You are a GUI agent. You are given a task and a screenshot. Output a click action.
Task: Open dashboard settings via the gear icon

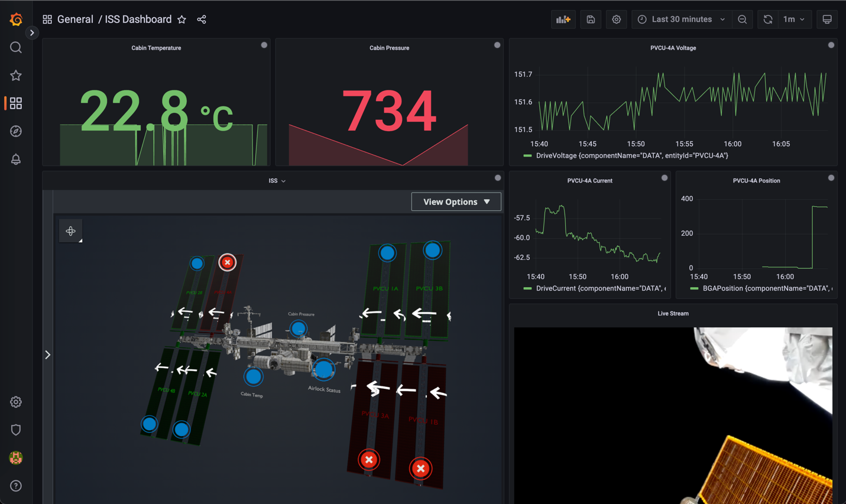[616, 19]
